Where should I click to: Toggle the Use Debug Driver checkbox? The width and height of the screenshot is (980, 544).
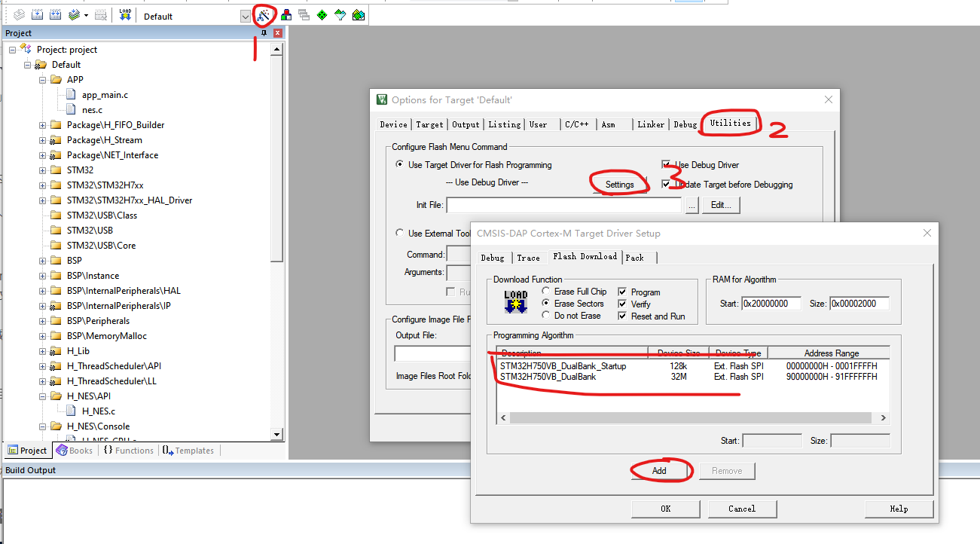pyautogui.click(x=666, y=165)
